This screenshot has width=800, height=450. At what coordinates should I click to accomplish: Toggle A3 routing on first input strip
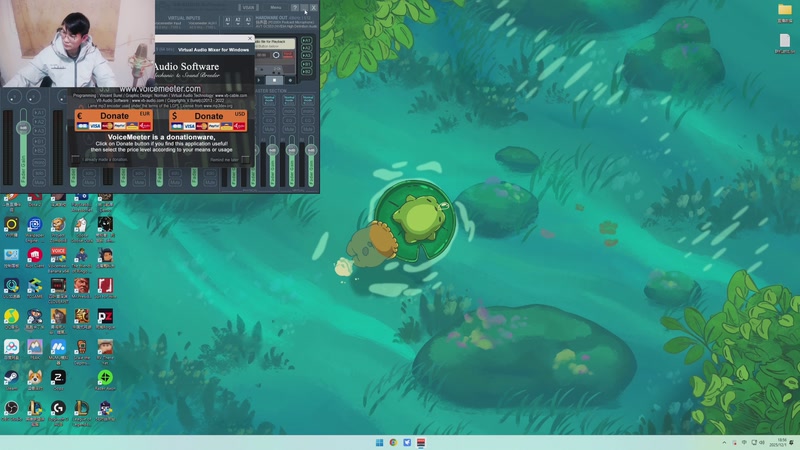click(39, 131)
